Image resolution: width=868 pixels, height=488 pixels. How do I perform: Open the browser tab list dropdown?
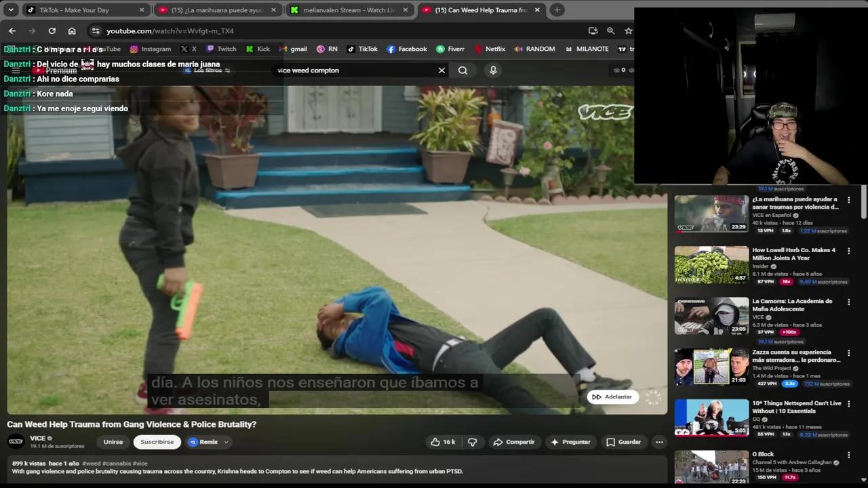pos(11,10)
